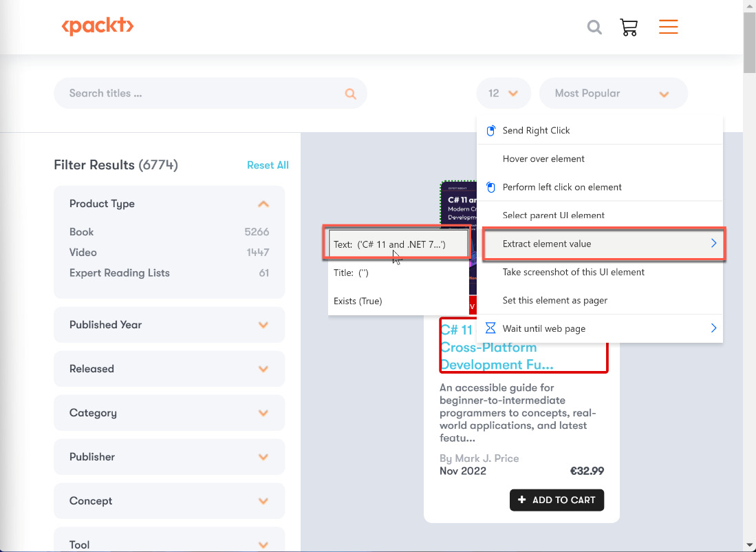
Task: Expand the Tool filter
Action: pyautogui.click(x=263, y=544)
